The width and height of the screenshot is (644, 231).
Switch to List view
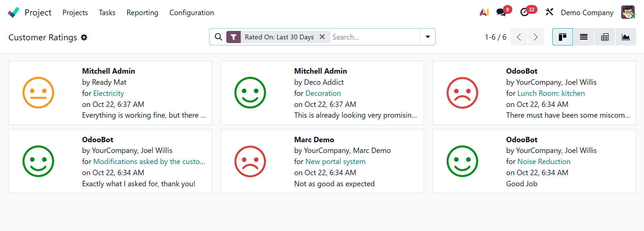click(x=584, y=37)
